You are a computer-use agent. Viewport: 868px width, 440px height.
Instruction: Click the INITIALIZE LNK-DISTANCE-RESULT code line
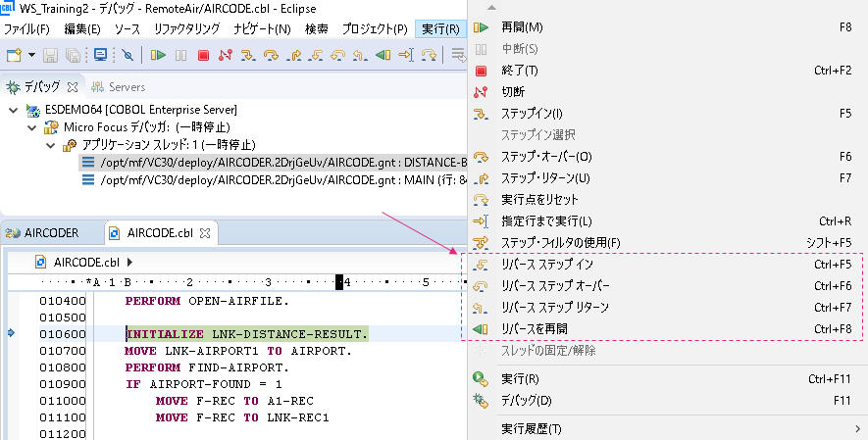(x=247, y=334)
